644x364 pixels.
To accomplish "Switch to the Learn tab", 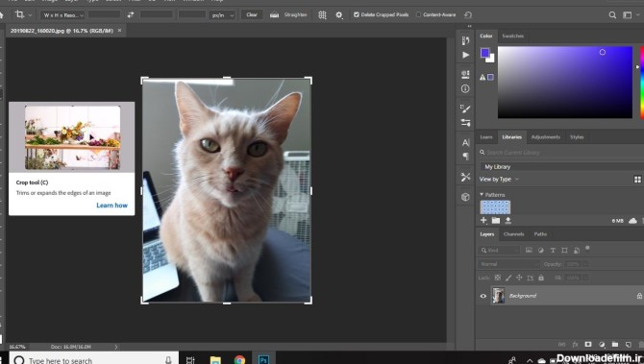I will [x=486, y=137].
